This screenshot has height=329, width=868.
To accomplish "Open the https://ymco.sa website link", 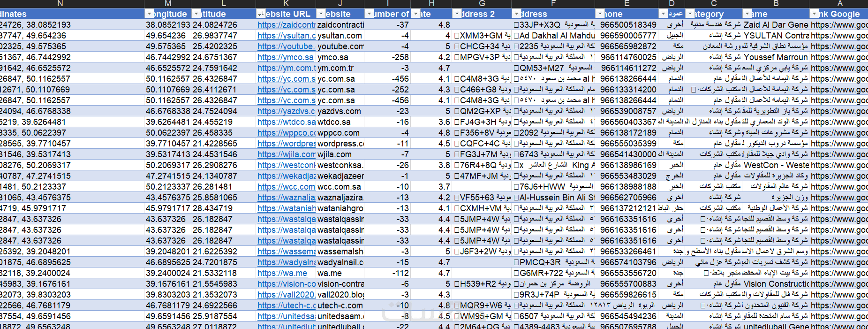I will (285, 57).
